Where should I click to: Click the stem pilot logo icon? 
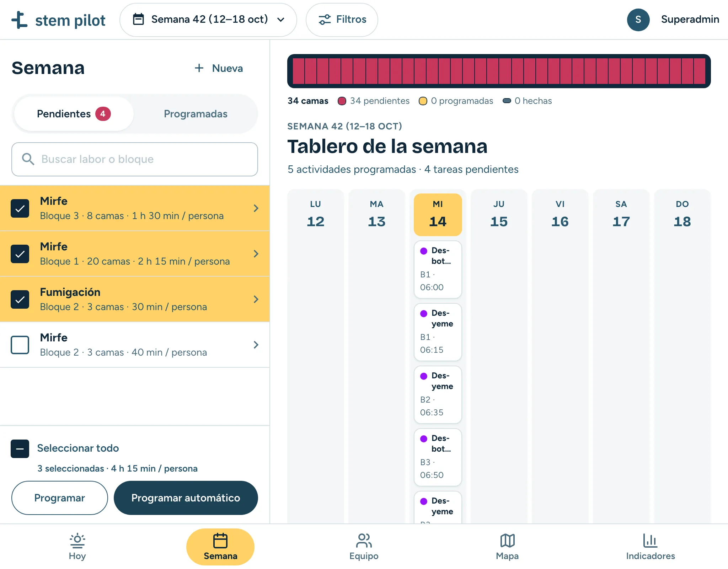pos(19,20)
